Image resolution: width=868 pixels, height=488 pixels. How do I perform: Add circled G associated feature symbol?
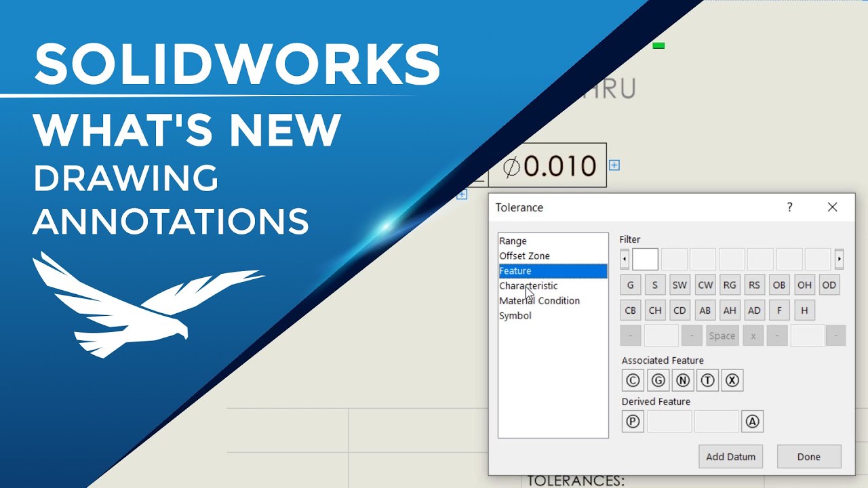point(658,380)
